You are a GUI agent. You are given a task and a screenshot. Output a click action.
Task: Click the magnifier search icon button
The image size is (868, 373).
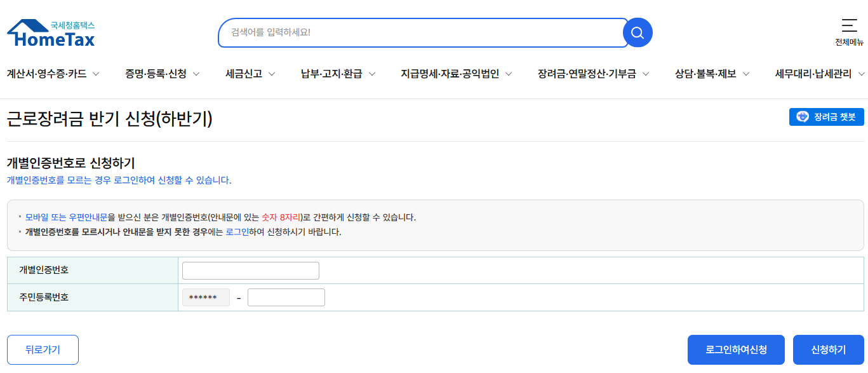[x=638, y=32]
